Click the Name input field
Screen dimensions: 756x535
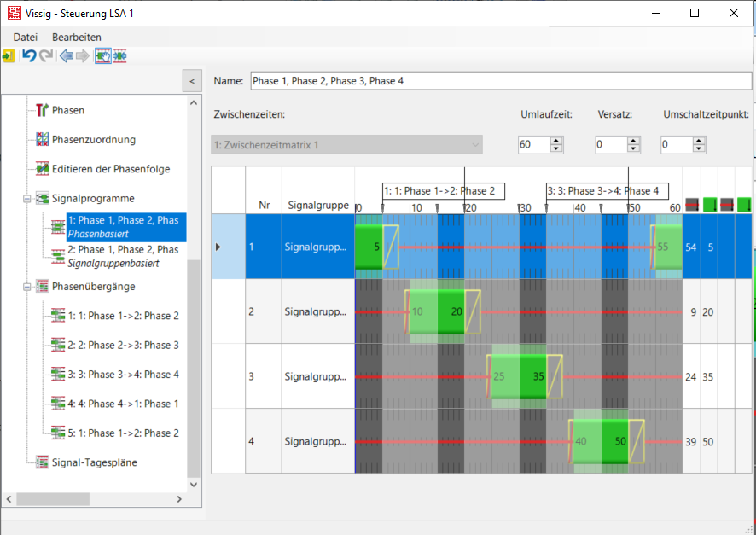501,81
